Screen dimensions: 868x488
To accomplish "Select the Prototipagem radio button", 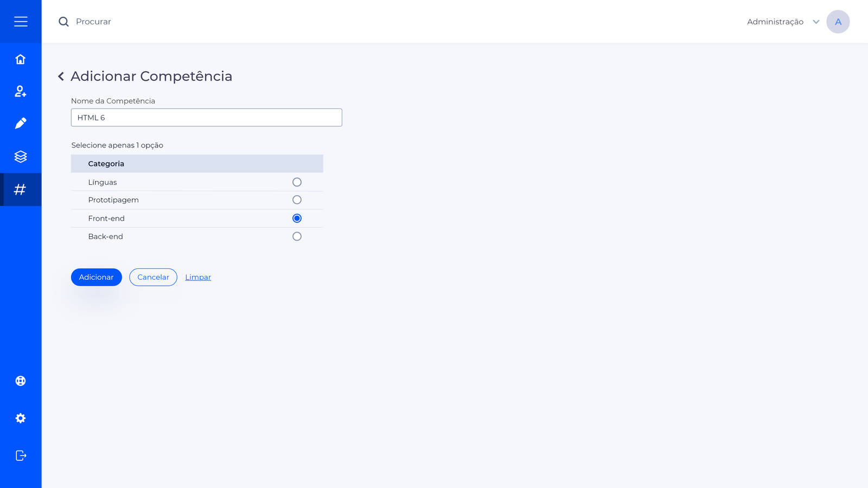I will (x=297, y=200).
